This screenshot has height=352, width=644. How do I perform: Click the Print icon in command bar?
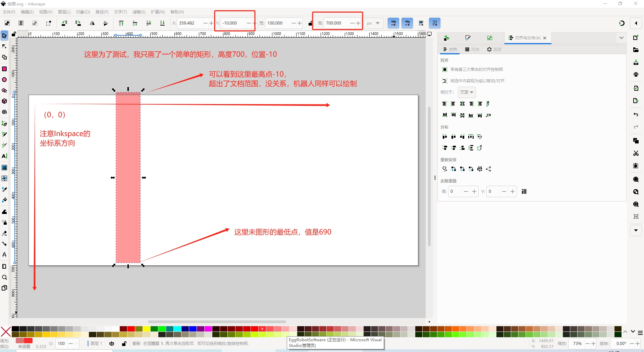(636, 75)
